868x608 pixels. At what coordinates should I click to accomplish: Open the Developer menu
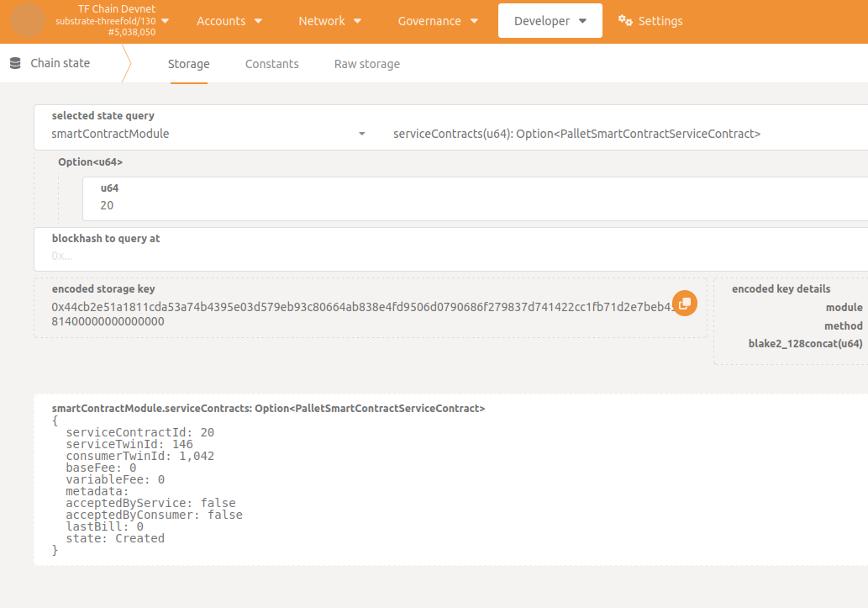coord(550,21)
